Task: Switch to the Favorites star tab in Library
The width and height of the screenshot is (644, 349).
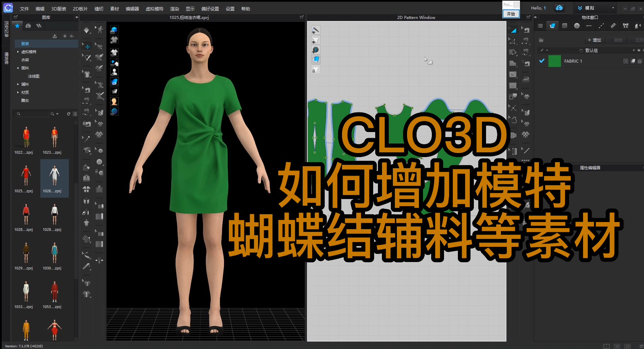Action: click(x=17, y=26)
